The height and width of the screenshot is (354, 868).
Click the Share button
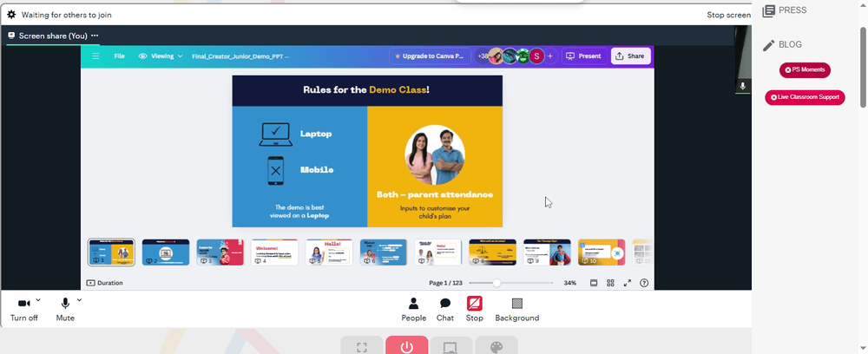pyautogui.click(x=630, y=56)
